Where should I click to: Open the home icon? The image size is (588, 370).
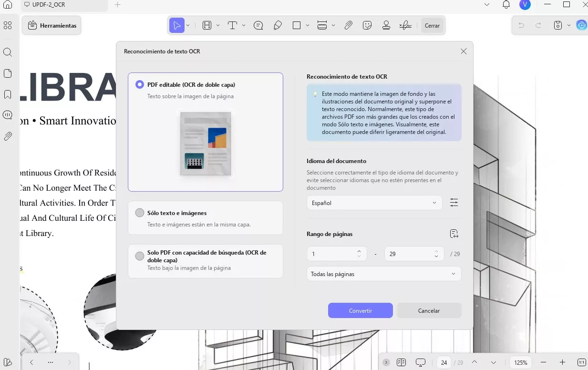click(x=7, y=5)
